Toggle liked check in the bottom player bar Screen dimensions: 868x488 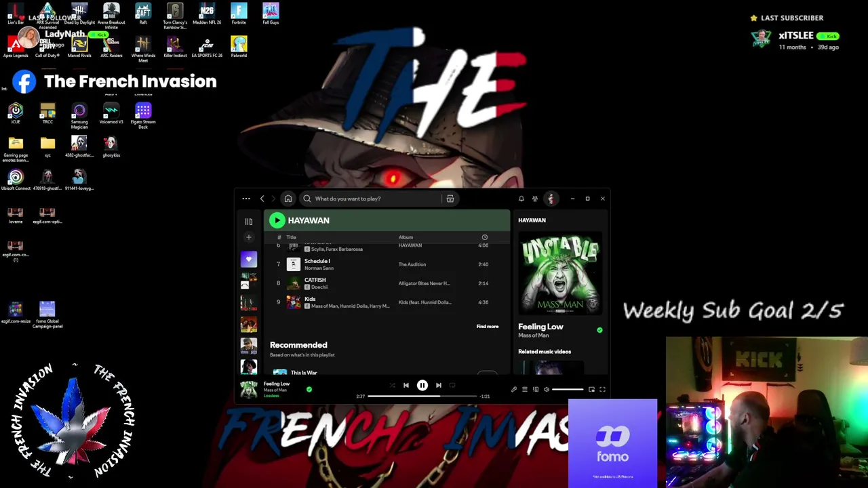309,389
